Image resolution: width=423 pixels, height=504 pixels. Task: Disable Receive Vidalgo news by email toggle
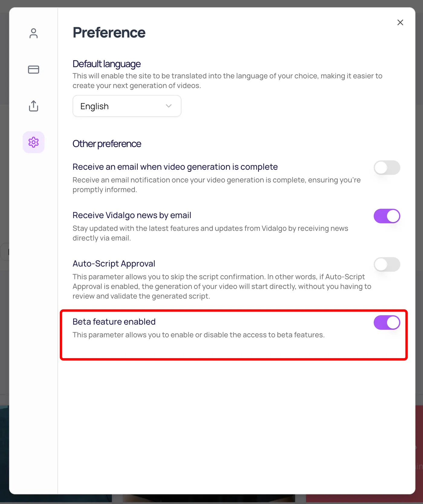click(387, 216)
